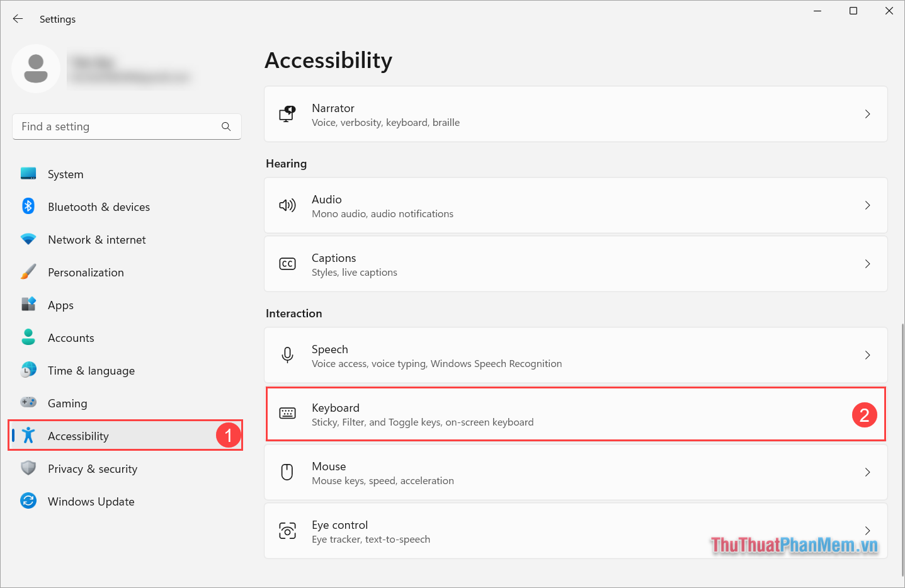Expand the Mouse settings chevron
Screen dimensions: 905x588
pos(867,472)
